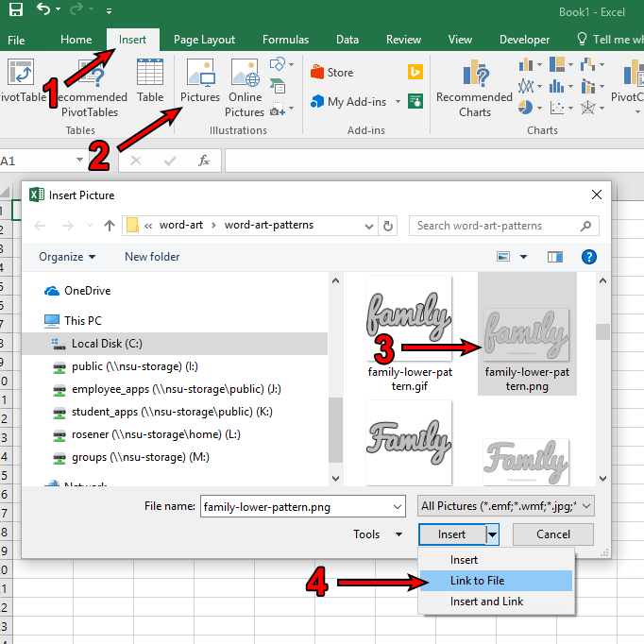Open the Organize menu

pyautogui.click(x=67, y=257)
